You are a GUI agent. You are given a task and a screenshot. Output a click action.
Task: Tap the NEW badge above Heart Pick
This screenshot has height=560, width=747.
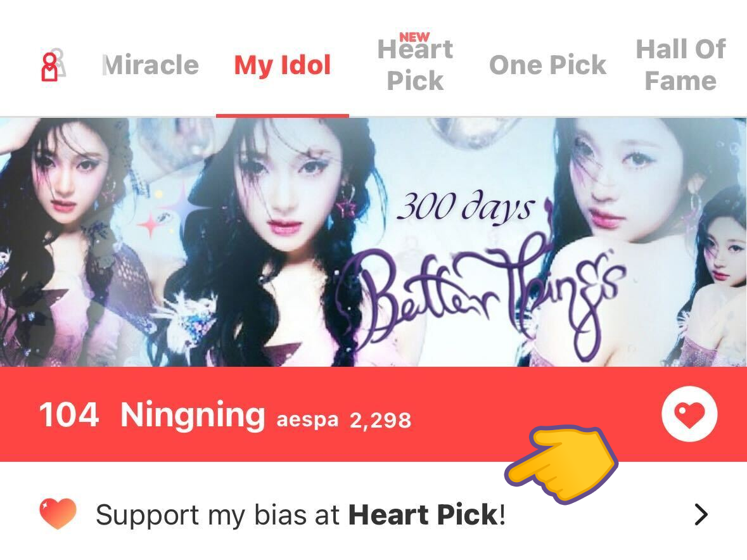414,37
